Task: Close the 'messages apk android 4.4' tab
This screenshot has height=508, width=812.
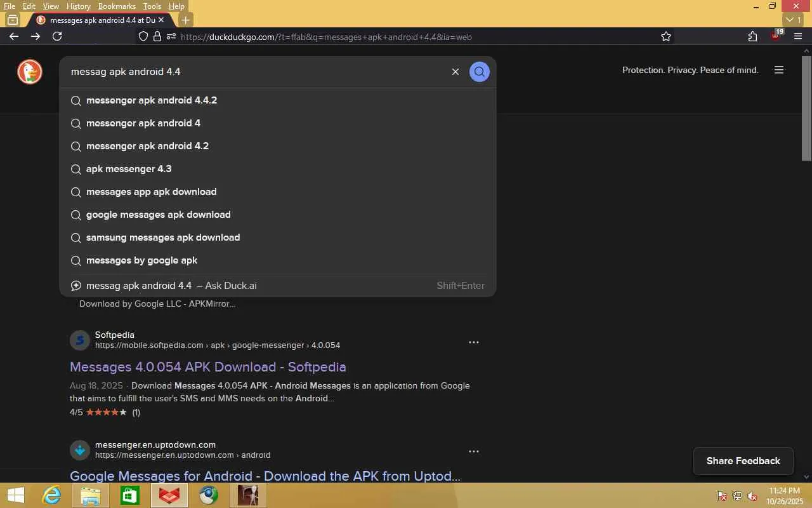Action: coord(161,20)
